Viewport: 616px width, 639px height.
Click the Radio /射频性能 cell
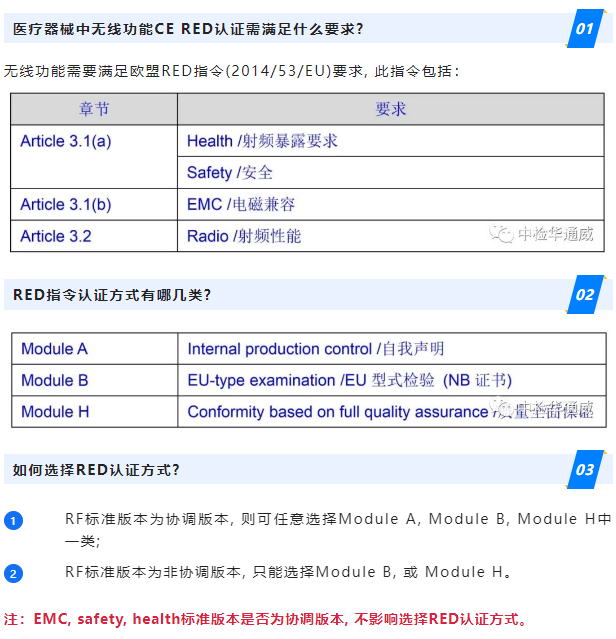tap(244, 236)
